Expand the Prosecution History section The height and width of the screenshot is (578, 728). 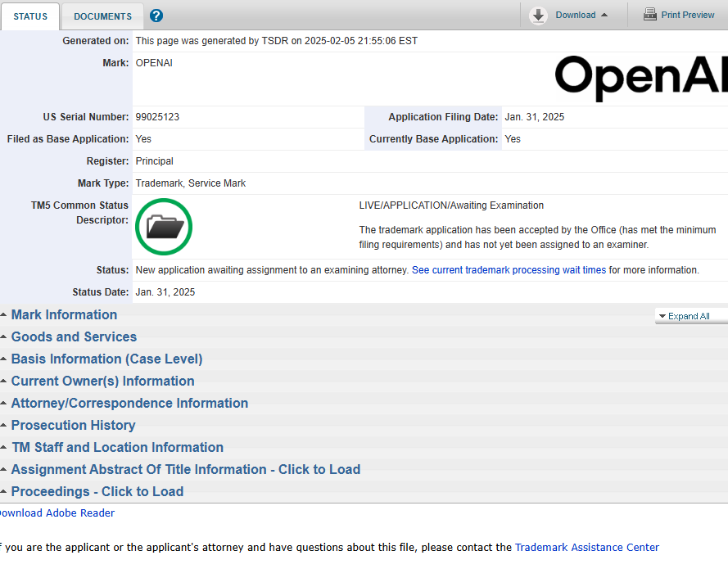pyautogui.click(x=73, y=426)
